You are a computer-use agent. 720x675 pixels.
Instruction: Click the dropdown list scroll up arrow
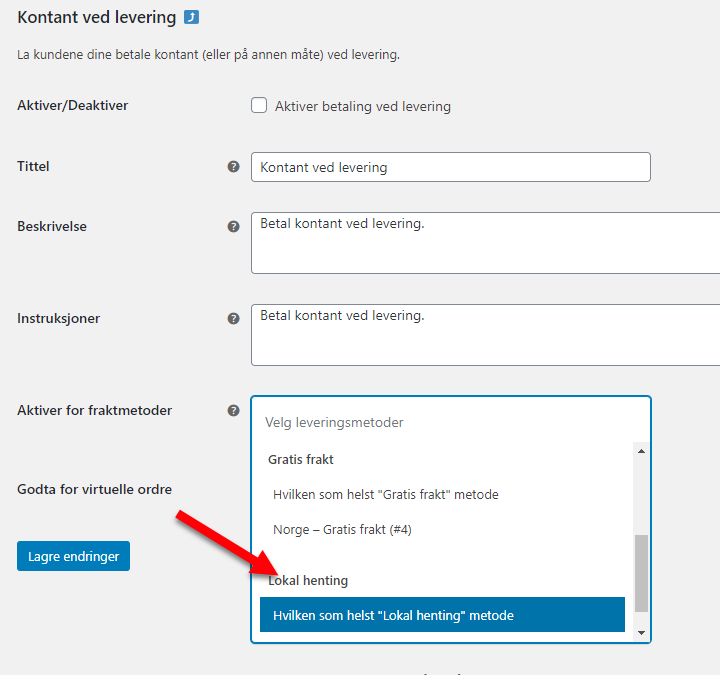click(641, 451)
